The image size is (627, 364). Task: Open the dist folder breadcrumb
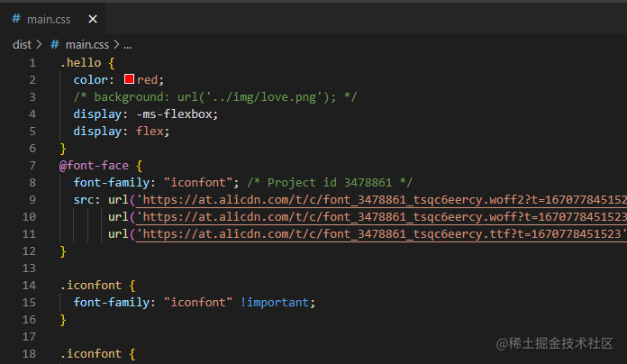(22, 44)
